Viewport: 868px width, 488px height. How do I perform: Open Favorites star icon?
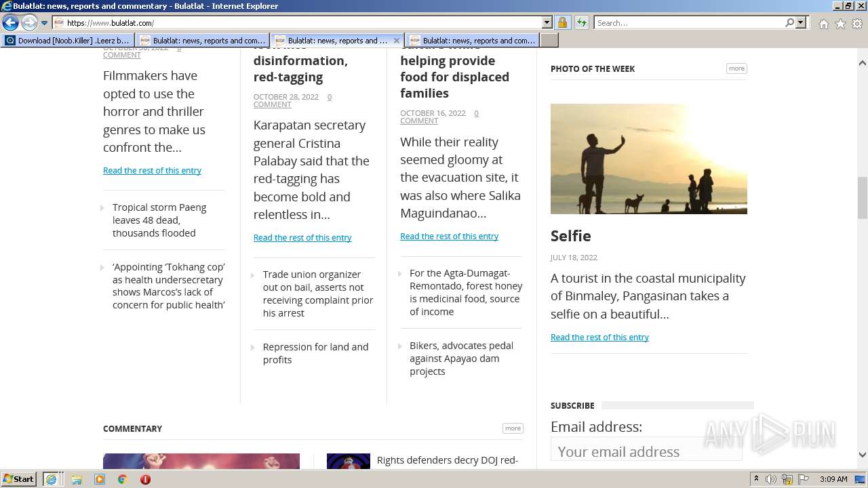point(840,24)
